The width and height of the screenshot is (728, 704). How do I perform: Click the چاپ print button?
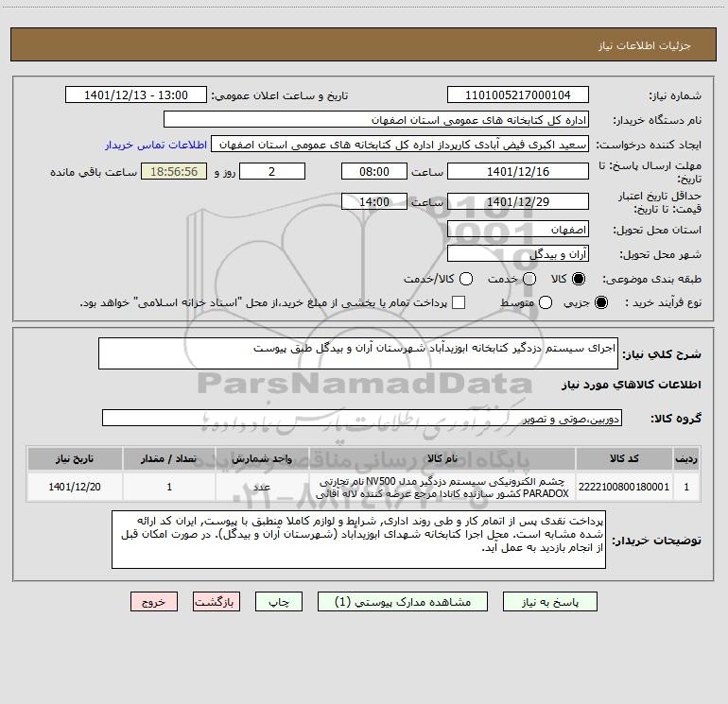(x=279, y=601)
